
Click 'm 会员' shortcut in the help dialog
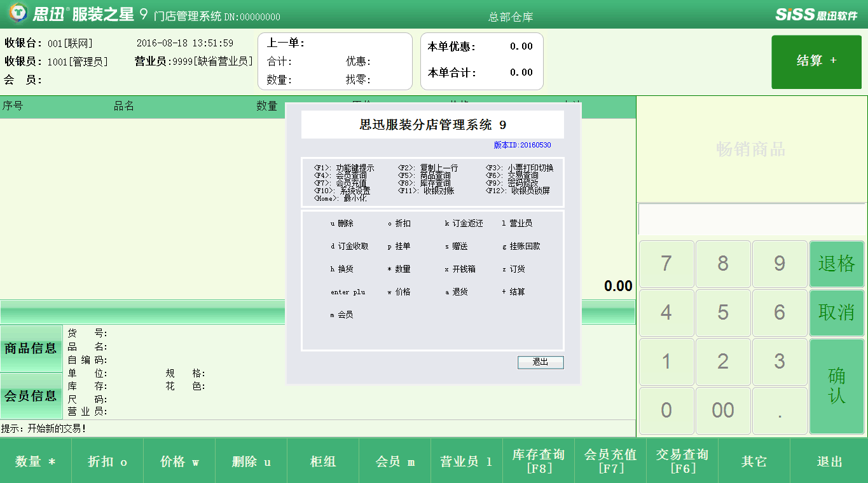(x=342, y=315)
